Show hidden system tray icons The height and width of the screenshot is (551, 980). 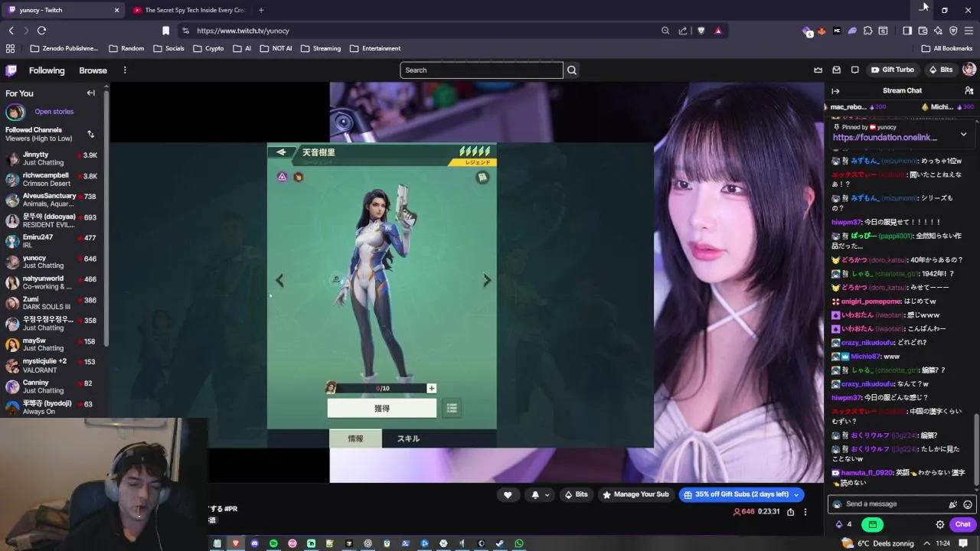[x=927, y=543]
